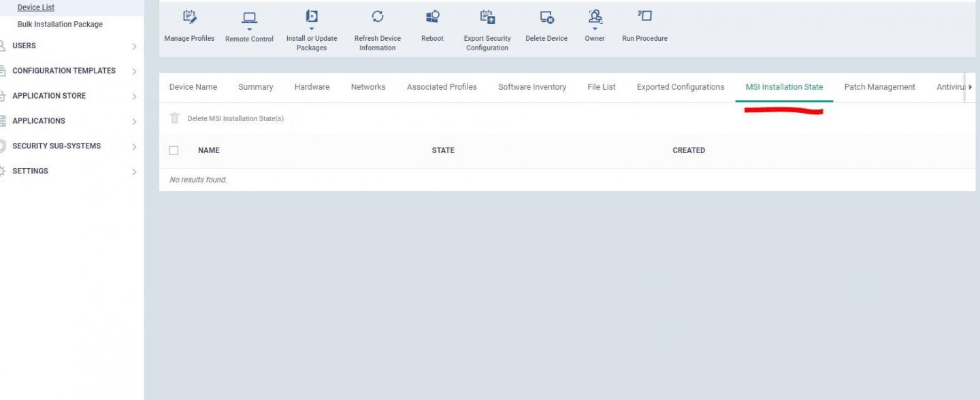Click Delete MSI Installation State(s) button
The width and height of the screenshot is (980, 400).
point(227,118)
